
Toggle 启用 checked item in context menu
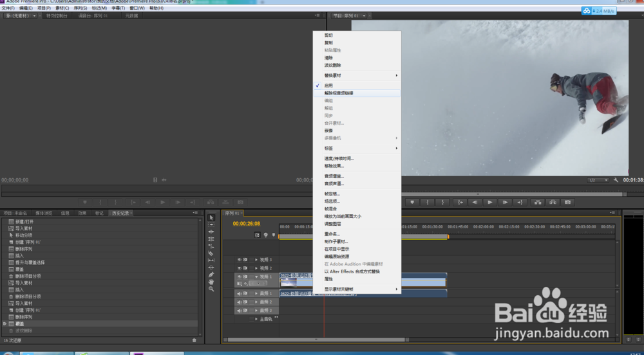(357, 86)
